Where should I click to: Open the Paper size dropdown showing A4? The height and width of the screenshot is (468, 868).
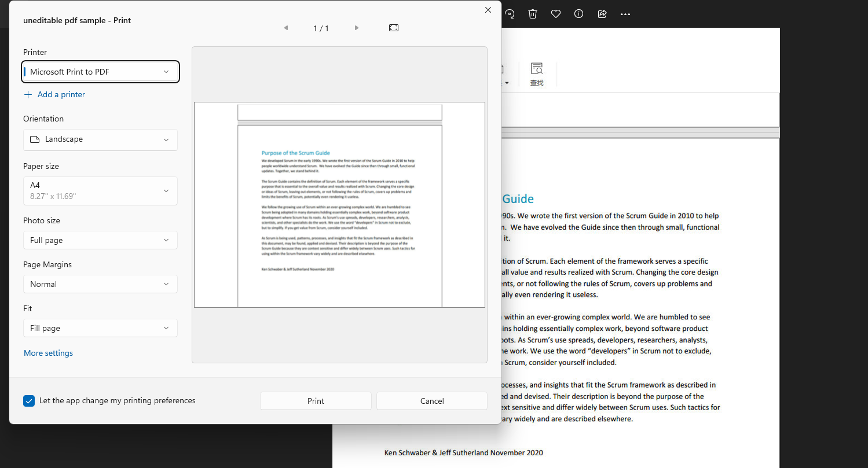[x=100, y=191]
